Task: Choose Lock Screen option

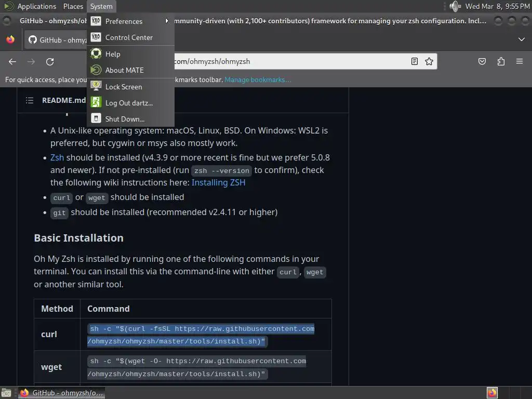Action: [x=130, y=87]
